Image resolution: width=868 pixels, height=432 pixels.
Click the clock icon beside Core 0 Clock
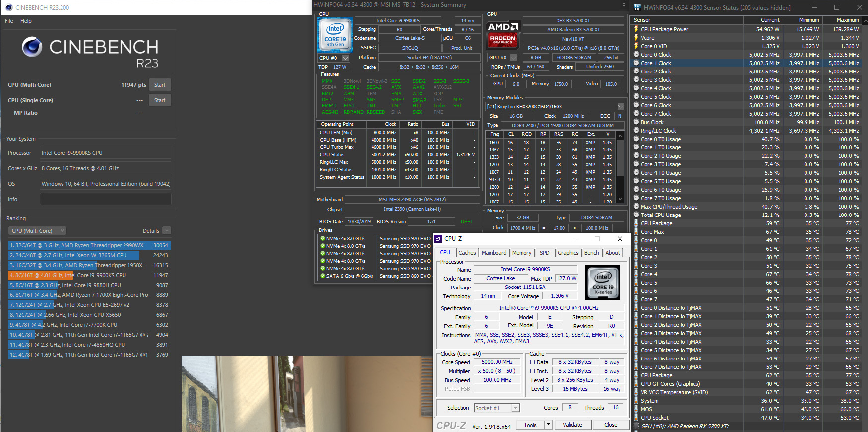click(x=636, y=55)
